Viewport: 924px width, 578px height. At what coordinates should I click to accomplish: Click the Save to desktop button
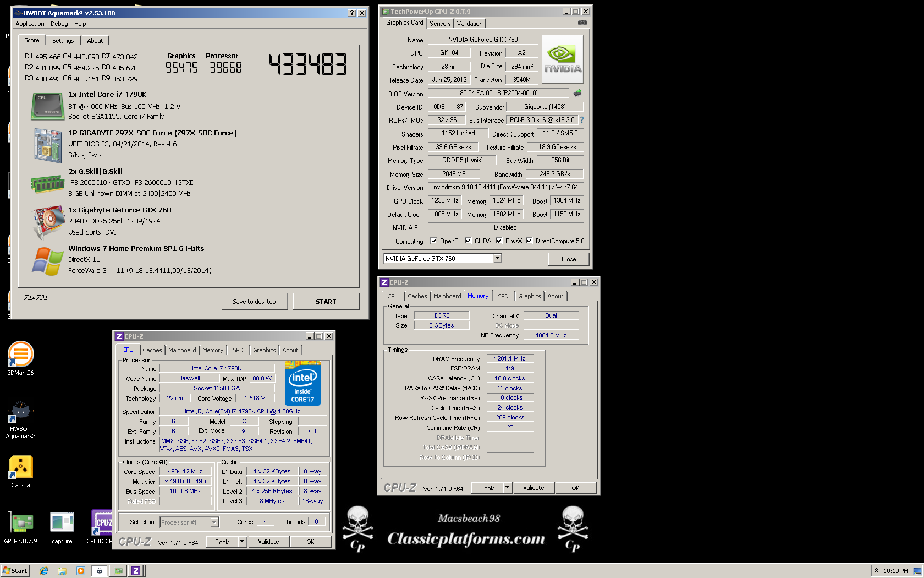pos(254,302)
